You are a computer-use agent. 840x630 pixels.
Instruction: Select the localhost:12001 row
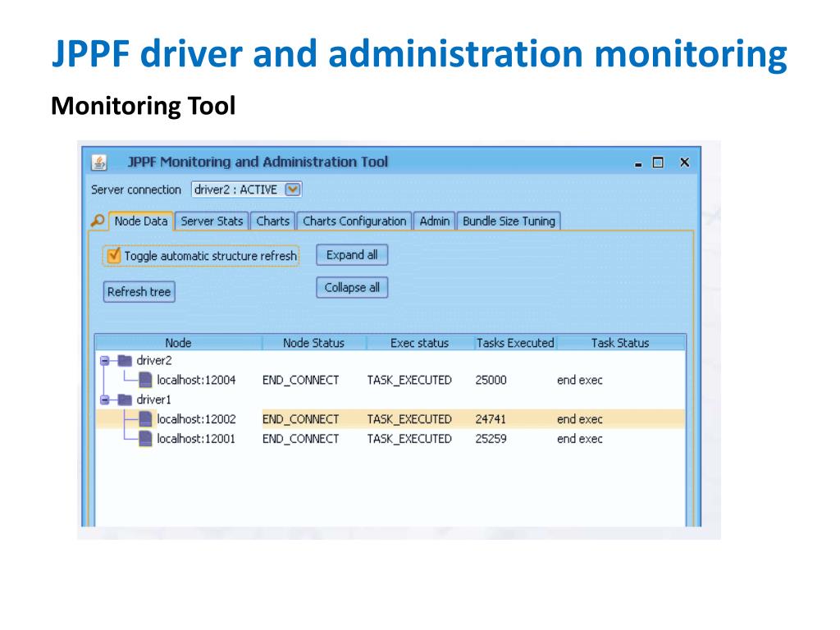pos(390,439)
